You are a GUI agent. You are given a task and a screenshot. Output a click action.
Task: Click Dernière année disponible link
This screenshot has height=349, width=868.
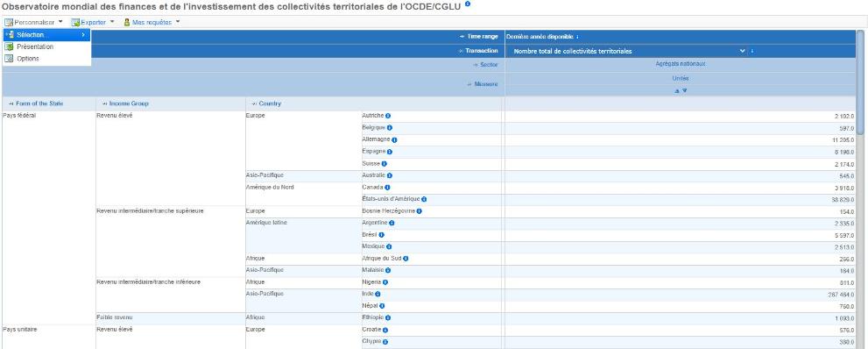pos(540,37)
